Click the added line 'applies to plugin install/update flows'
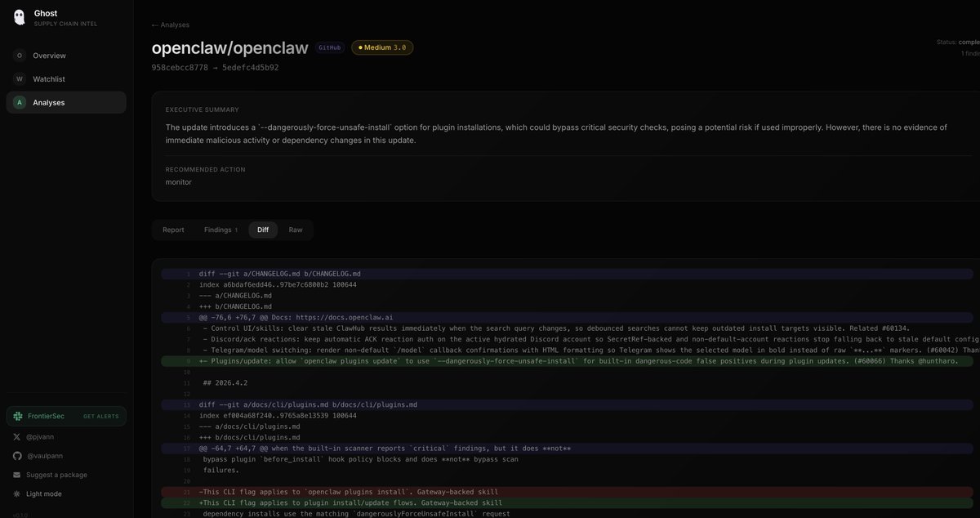Viewport: 980px width, 518px height. tap(568, 502)
